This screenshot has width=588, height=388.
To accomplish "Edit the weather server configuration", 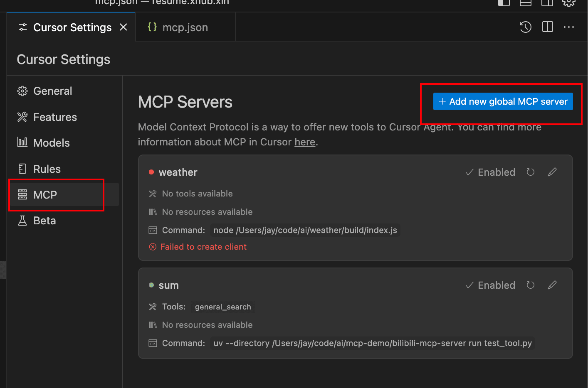I will pos(552,172).
